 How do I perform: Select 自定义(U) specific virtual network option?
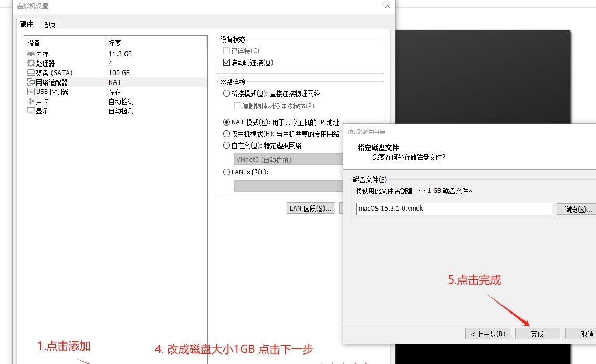pos(226,145)
